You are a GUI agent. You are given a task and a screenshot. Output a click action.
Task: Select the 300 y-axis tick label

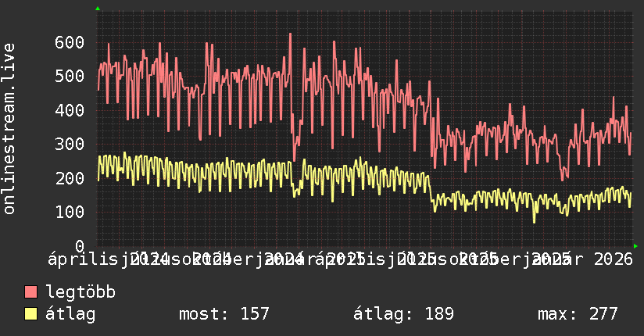70,145
